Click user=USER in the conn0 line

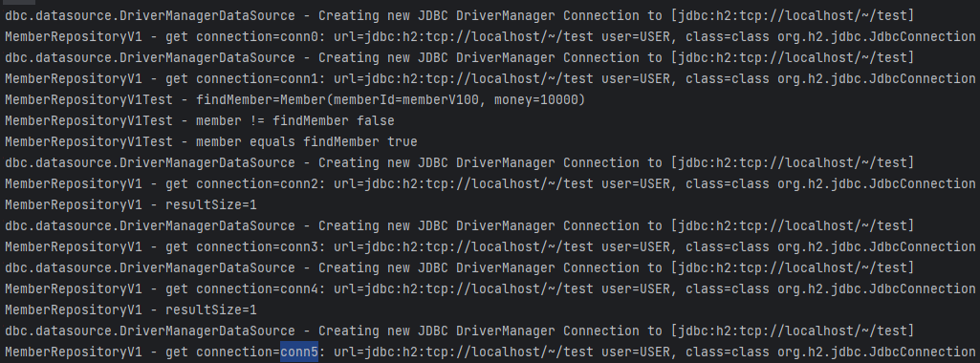pos(637,37)
